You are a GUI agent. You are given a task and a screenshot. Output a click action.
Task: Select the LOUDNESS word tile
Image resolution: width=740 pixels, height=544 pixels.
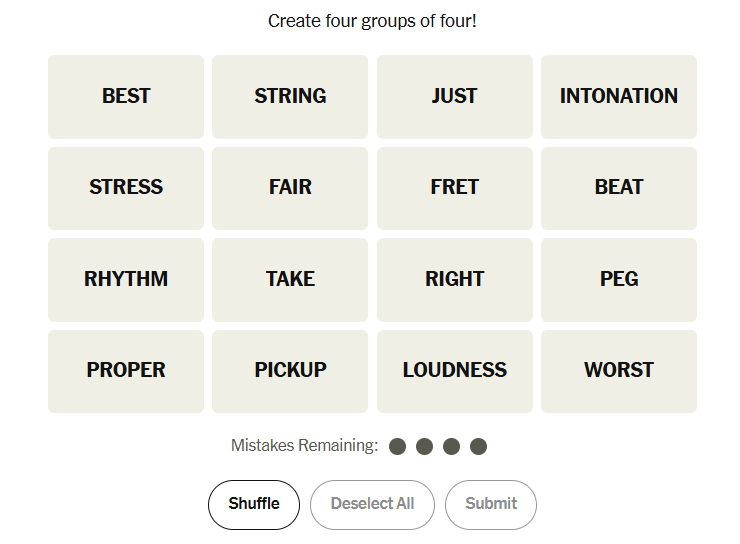click(455, 371)
